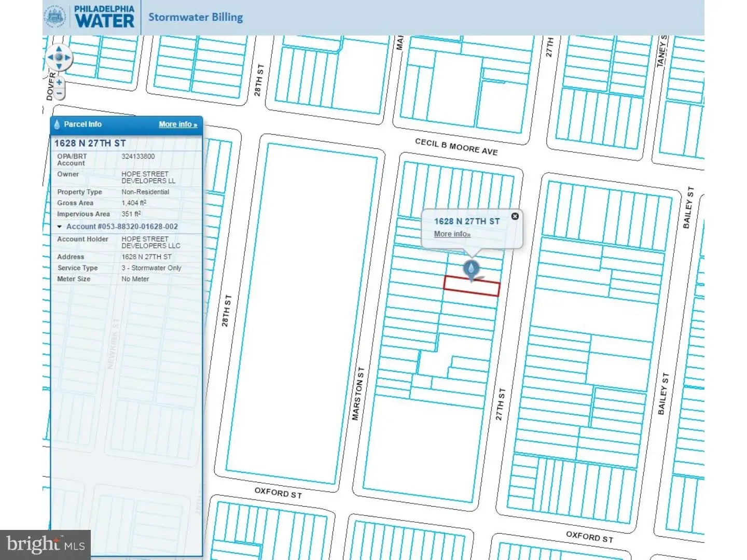Click the Service Type value 3 - Stormwater Only
The image size is (747, 560).
(x=151, y=268)
